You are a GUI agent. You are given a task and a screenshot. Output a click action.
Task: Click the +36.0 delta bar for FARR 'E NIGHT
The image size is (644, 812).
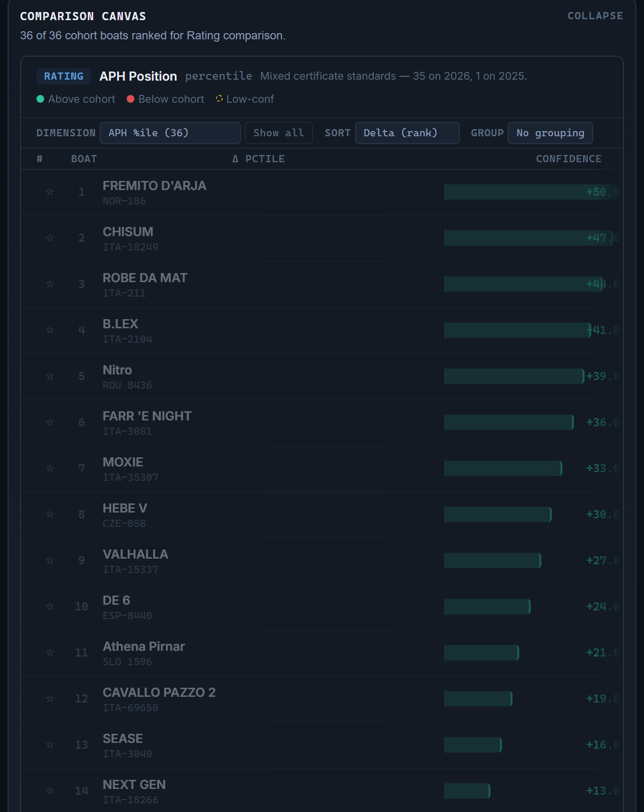tap(509, 422)
